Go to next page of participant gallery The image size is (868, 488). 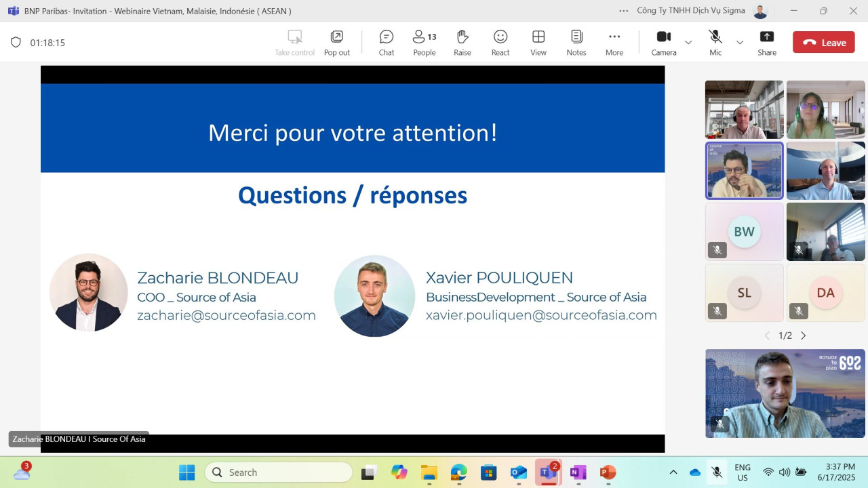(804, 335)
